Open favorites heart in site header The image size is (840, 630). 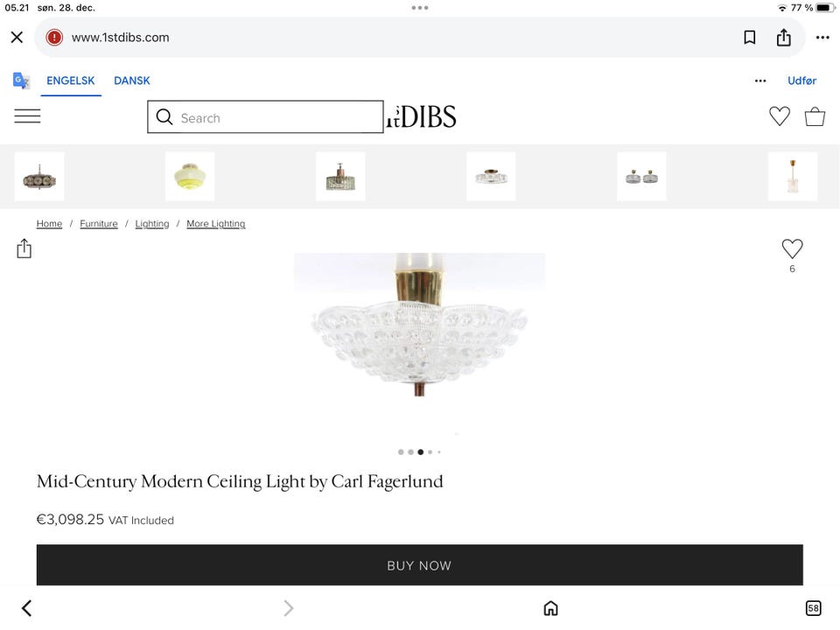coord(779,116)
